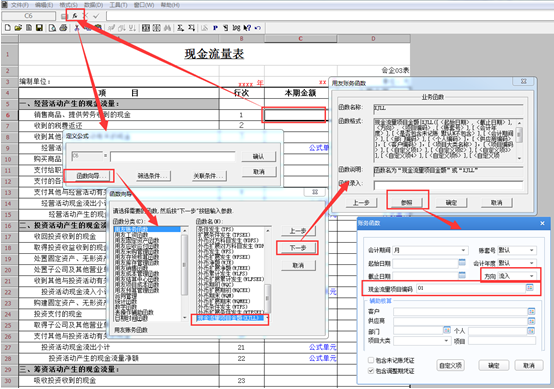Click the X cancel-entry icon in formula bar
The width and height of the screenshot is (554, 389).
pyautogui.click(x=85, y=16)
